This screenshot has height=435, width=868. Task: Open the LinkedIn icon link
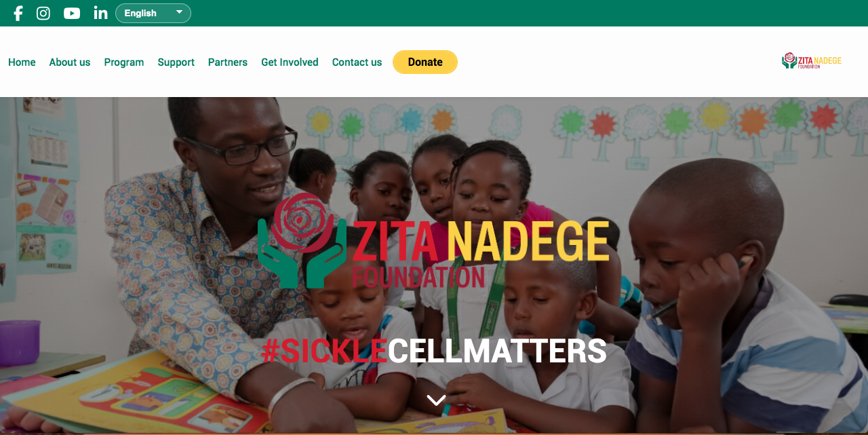coord(100,13)
